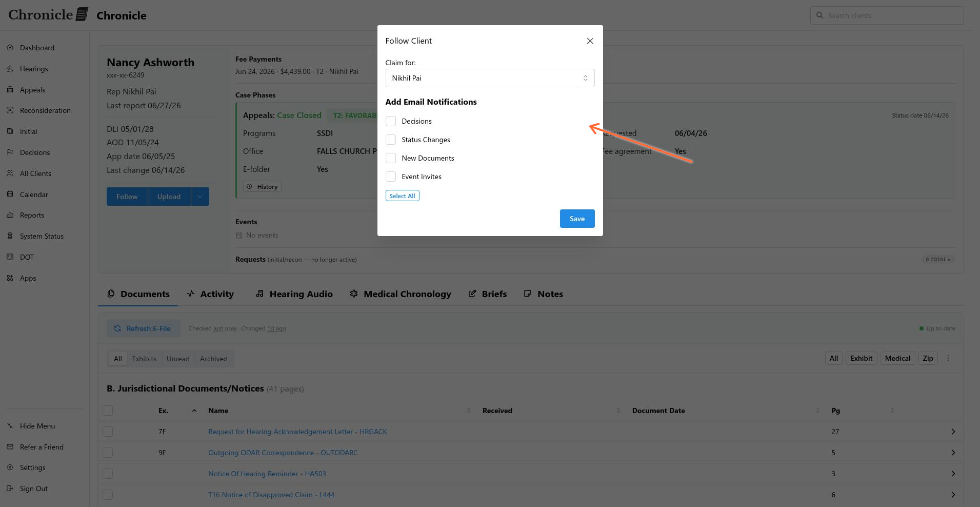Click the Refer a Friend envelope icon
Viewport: 980px width, 507px height.
(x=10, y=447)
